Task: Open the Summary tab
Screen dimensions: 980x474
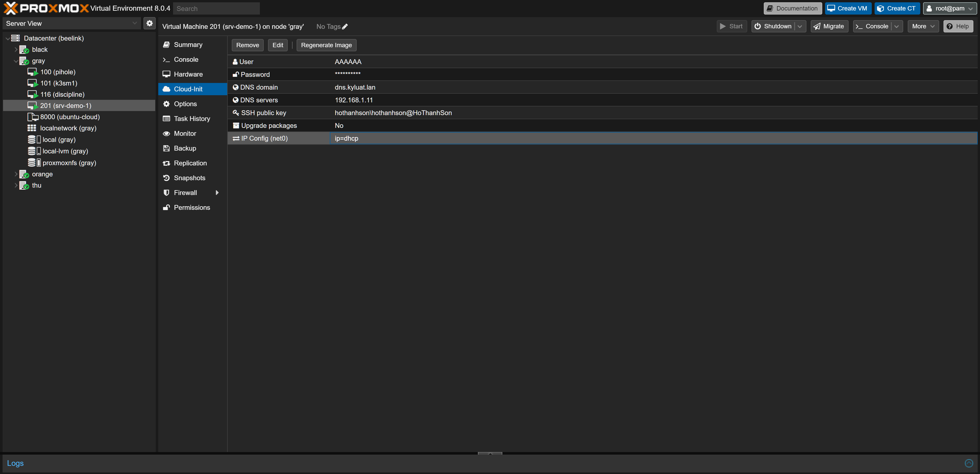Action: pyautogui.click(x=192, y=44)
